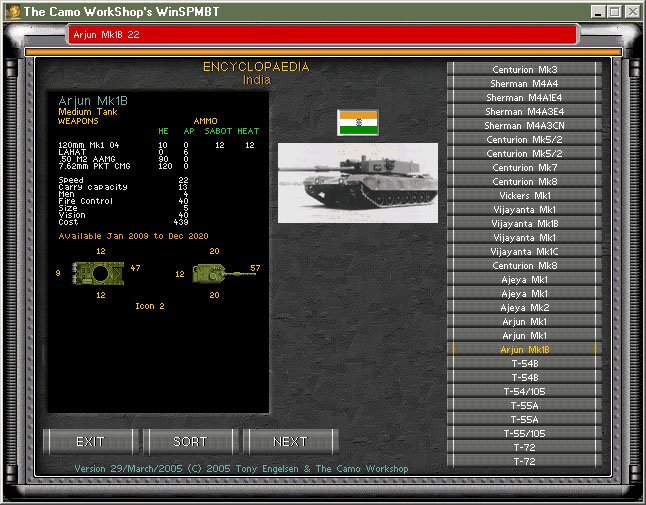Click the red Arjun Mk1B 22 header bar

tap(323, 35)
